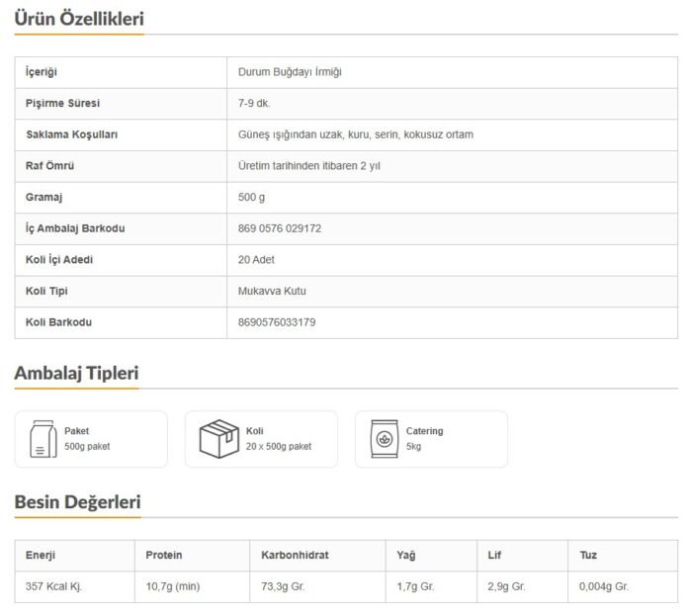Click the Ambalaj Tipleri heading

click(77, 374)
